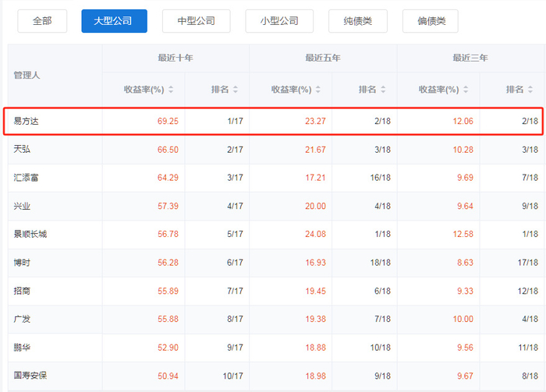Click 鹏华's ten-year return 52.90
Screen dimensions: 546x392
(x=168, y=348)
